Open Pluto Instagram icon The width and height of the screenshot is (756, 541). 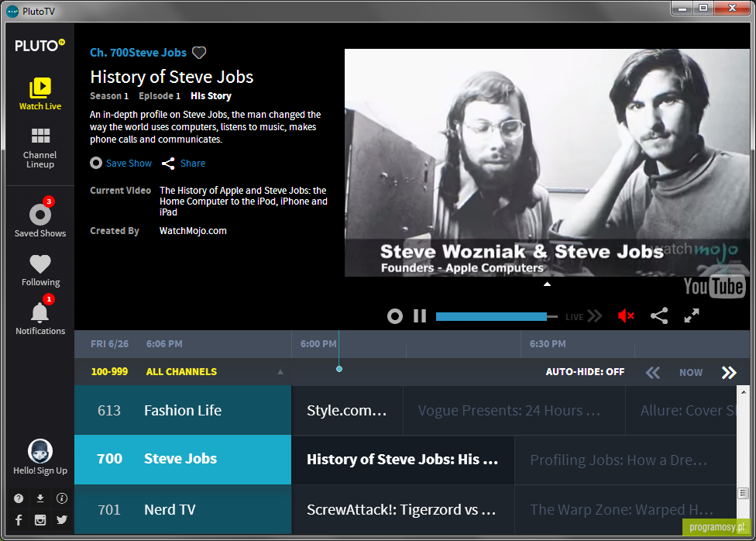coord(40,520)
